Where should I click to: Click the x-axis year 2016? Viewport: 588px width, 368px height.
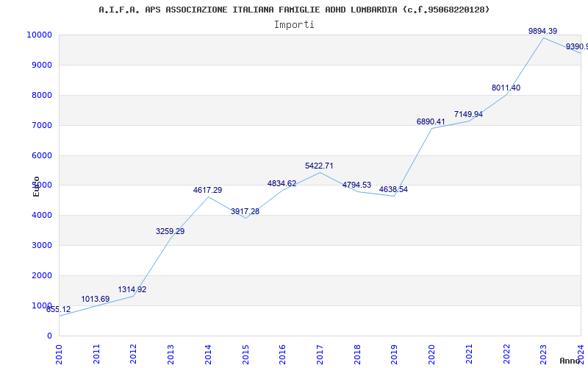(x=283, y=354)
